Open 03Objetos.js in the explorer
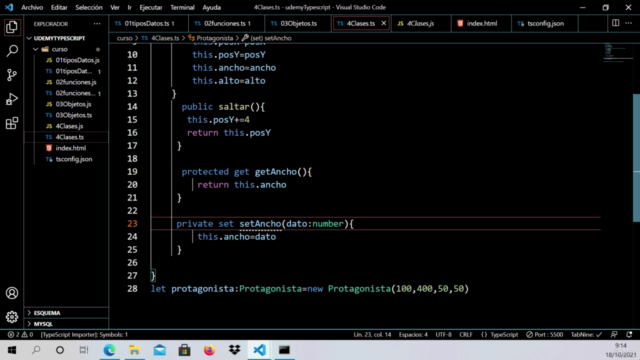Viewport: 640px width, 360px height. 73,104
